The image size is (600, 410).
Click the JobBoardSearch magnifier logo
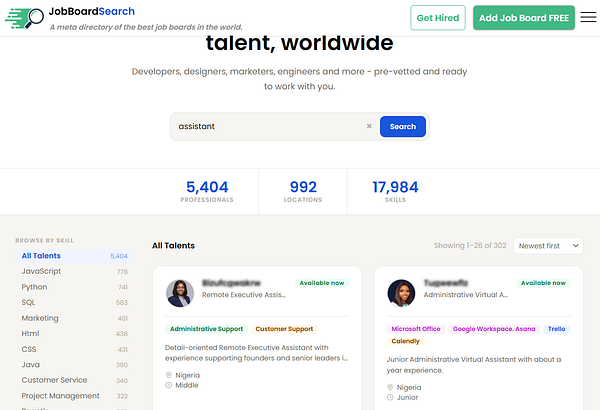coord(24,18)
